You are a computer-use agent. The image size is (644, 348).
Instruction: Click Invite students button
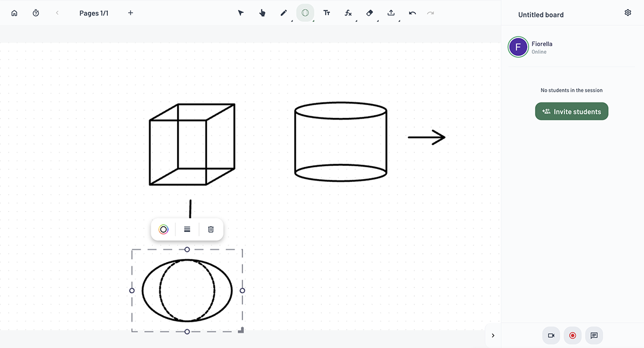coord(572,112)
